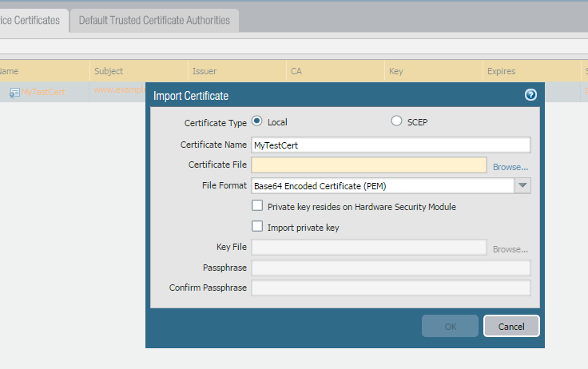
Task: Click the Key column header
Action: tap(395, 71)
